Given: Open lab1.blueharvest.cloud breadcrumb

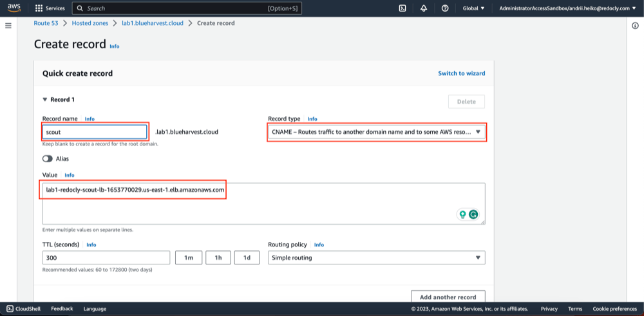Looking at the screenshot, I should coord(153,23).
